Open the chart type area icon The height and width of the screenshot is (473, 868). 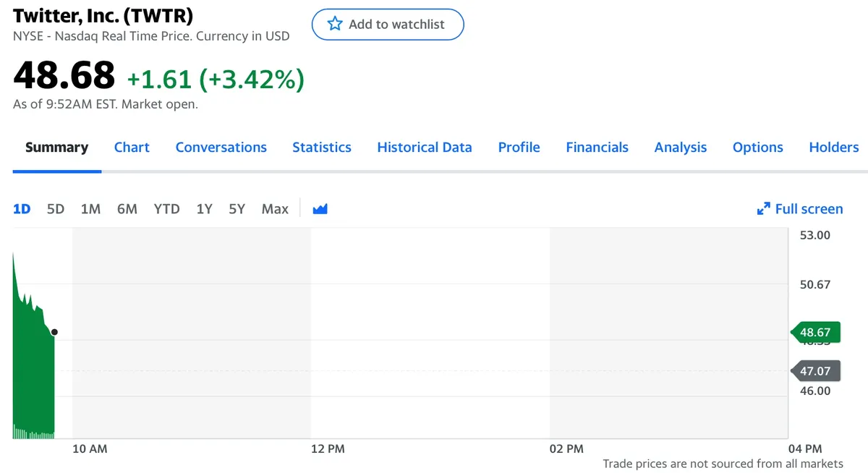[x=320, y=209]
